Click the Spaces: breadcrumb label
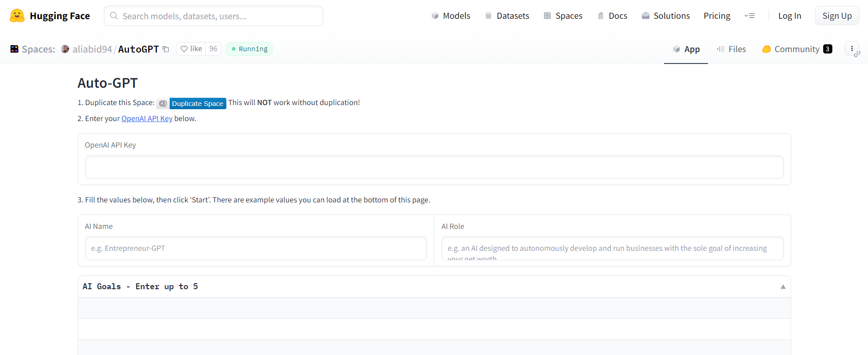The image size is (868, 355). (x=38, y=49)
